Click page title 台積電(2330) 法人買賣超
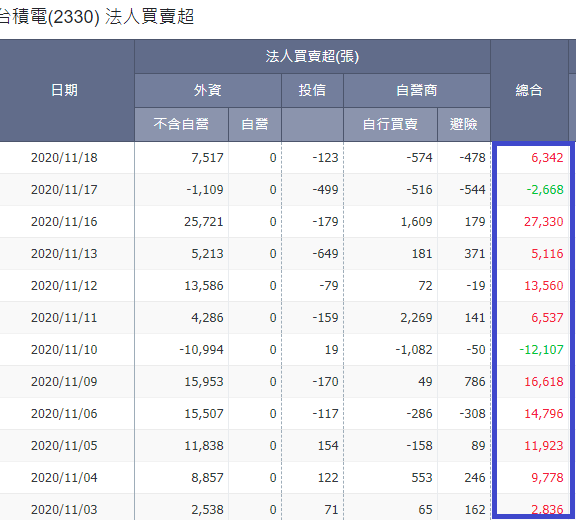 point(96,17)
